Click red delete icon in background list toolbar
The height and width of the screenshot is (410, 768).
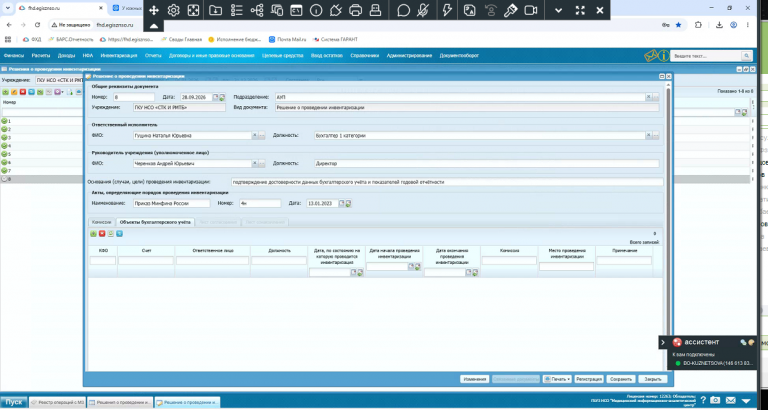[23, 92]
